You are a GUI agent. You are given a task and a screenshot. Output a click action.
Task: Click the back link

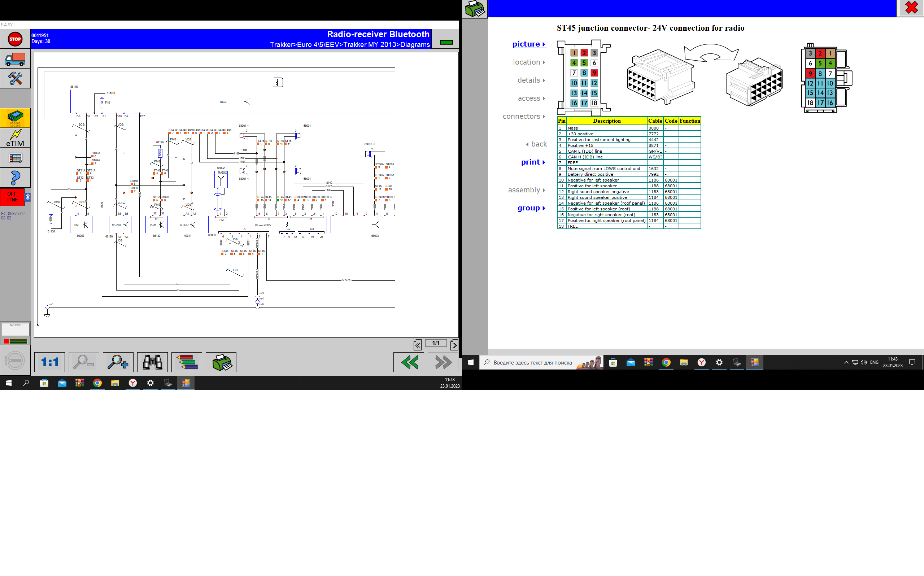point(537,144)
